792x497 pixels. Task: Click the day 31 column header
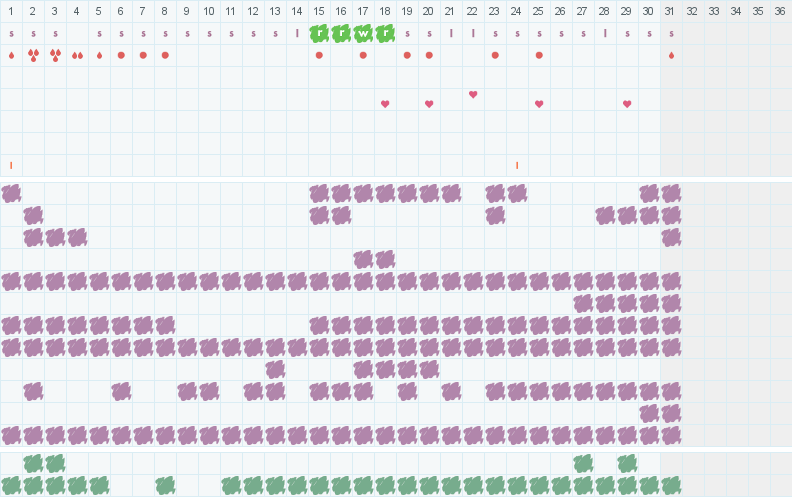click(x=670, y=11)
